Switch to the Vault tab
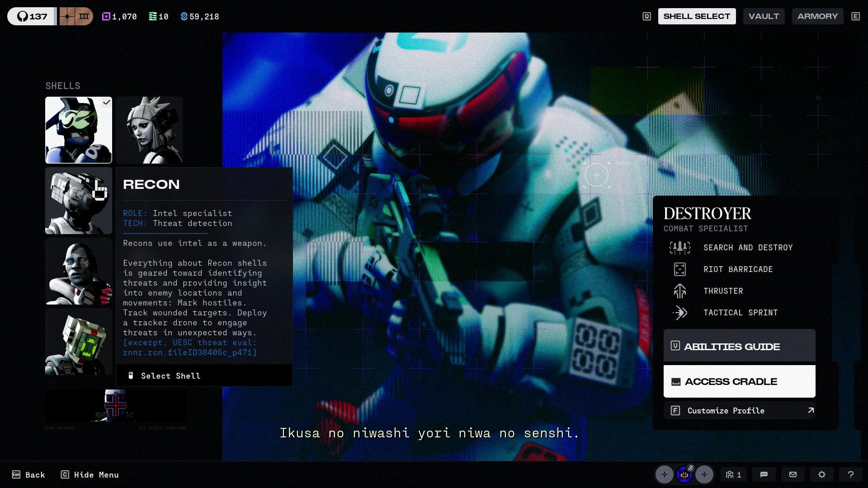868x488 pixels. pos(764,16)
